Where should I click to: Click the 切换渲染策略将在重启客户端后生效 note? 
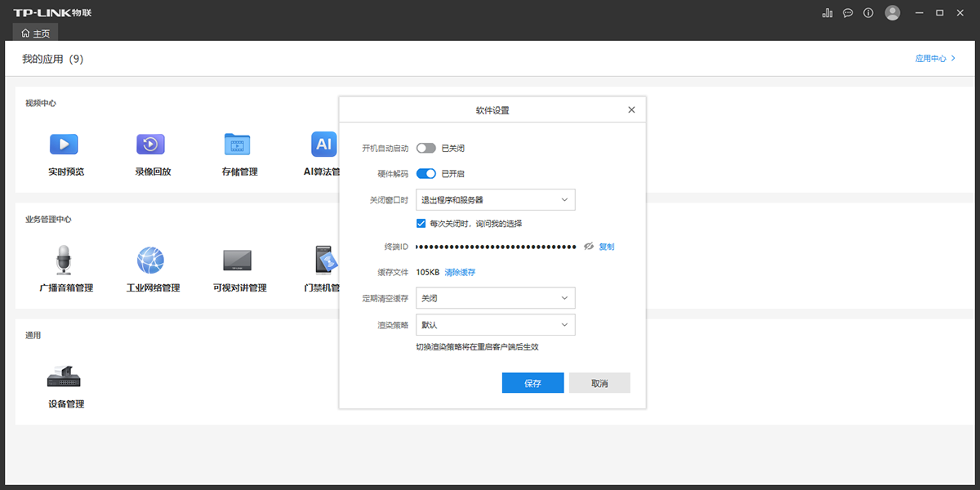coord(477,346)
